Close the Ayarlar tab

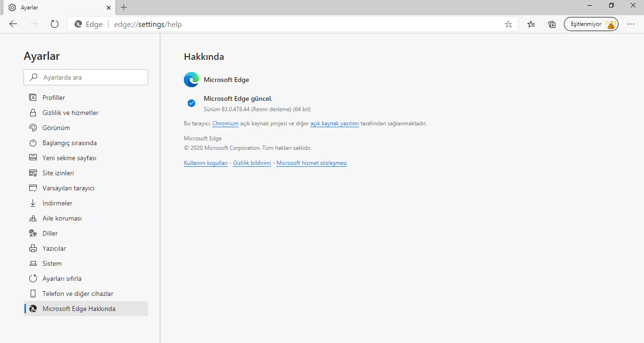108,8
